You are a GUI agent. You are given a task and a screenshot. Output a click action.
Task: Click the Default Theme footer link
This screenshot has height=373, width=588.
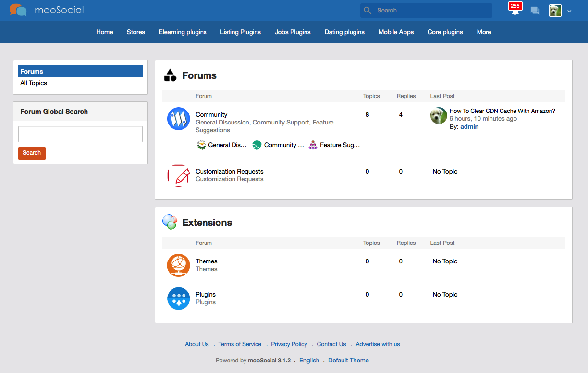point(348,361)
